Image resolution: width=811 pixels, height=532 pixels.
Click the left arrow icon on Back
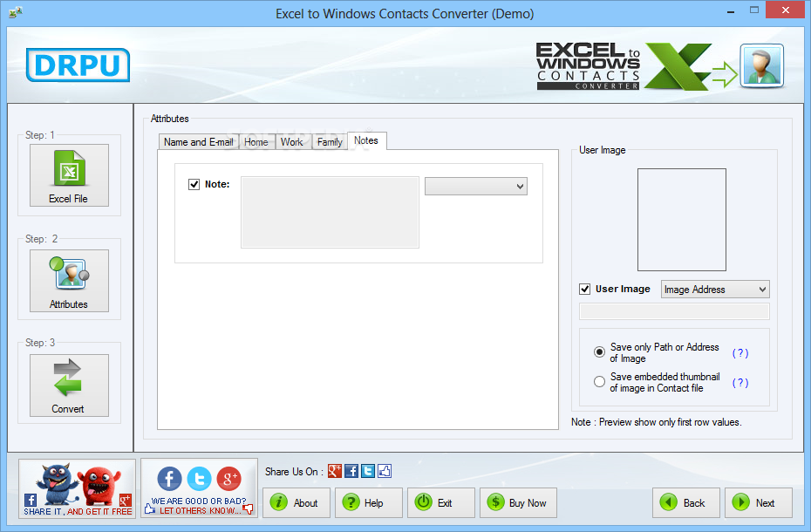click(x=668, y=502)
